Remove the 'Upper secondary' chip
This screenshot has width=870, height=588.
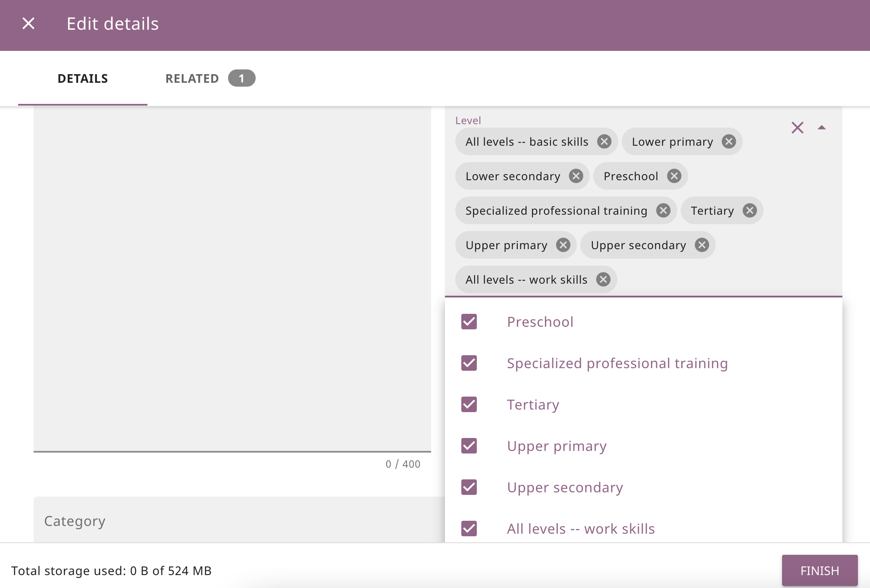tap(701, 245)
